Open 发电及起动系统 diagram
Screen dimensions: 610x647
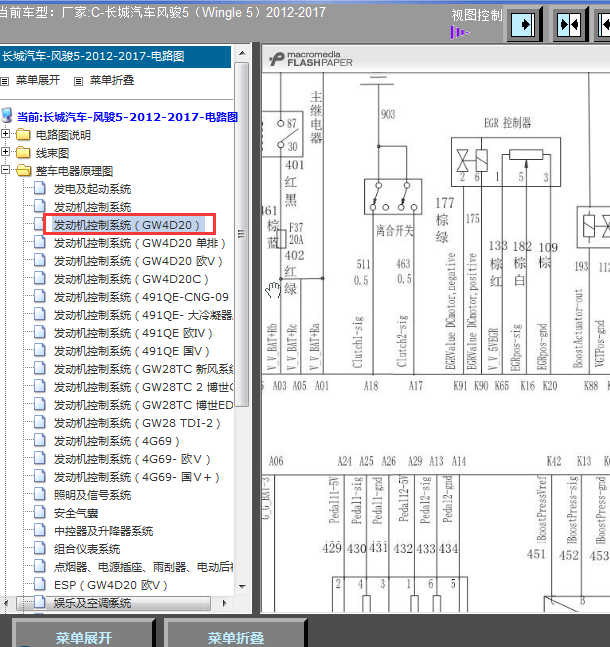click(92, 189)
